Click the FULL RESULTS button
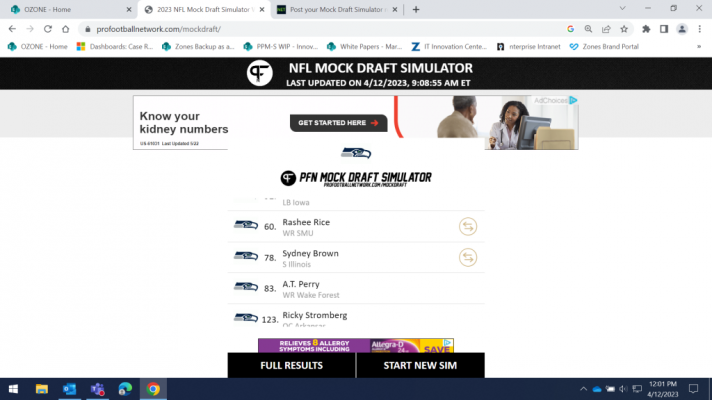 [x=292, y=365]
